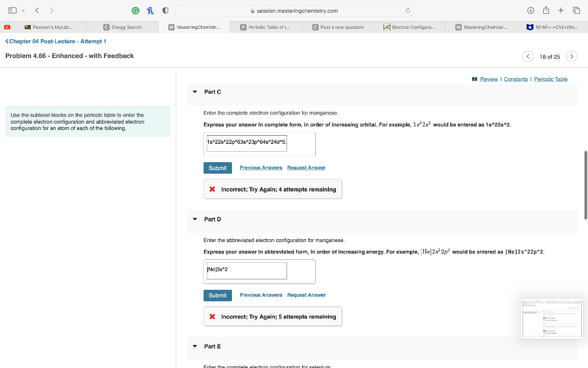Collapse the Part C section

[195, 91]
